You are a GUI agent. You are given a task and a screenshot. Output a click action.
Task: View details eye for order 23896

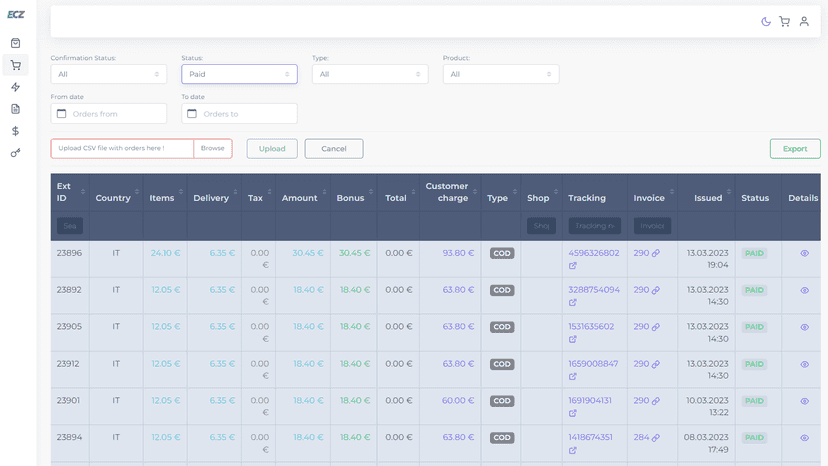point(804,253)
